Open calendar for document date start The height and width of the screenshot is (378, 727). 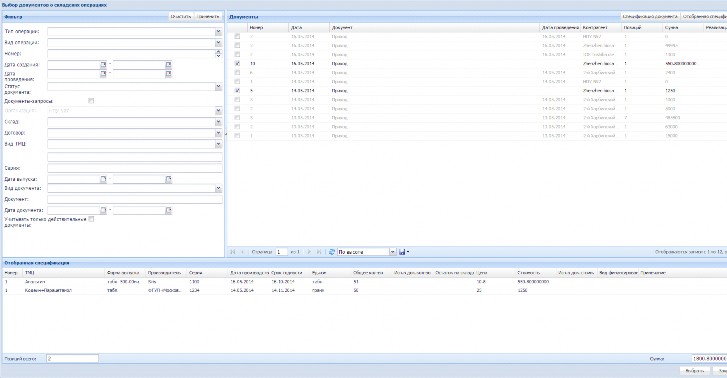pyautogui.click(x=103, y=210)
